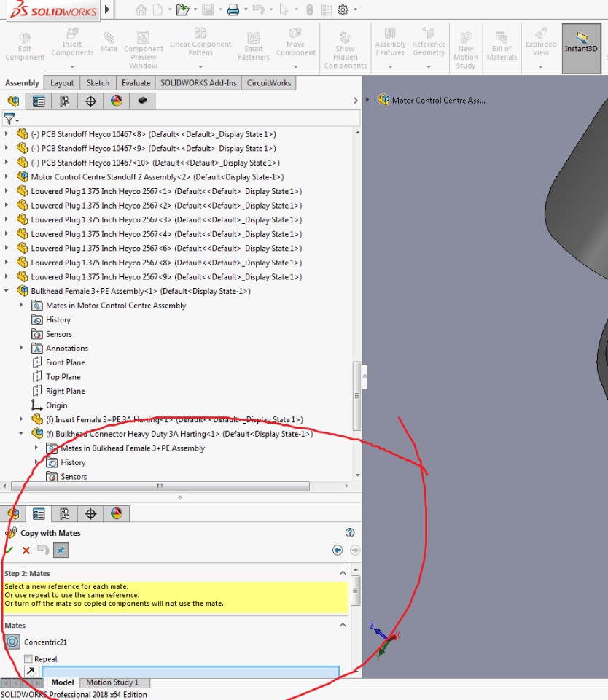The width and height of the screenshot is (608, 700).
Task: Click the Home icon in top toolbar
Action: tap(141, 9)
